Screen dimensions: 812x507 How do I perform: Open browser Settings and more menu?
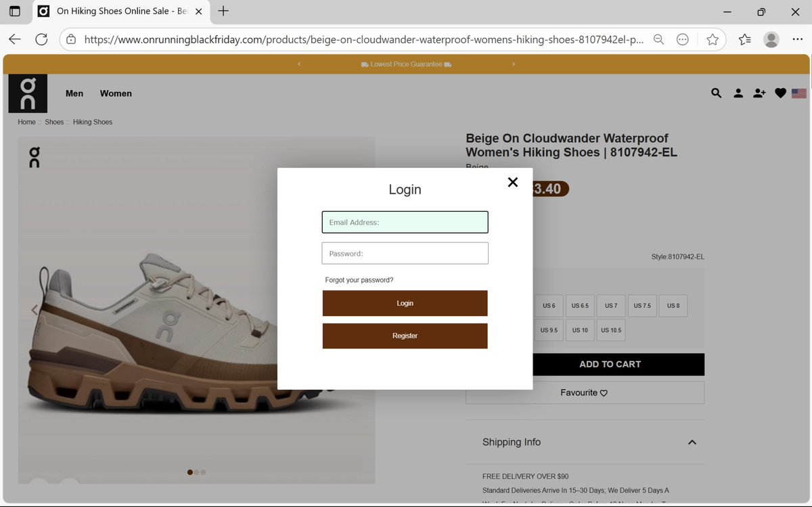coord(799,39)
